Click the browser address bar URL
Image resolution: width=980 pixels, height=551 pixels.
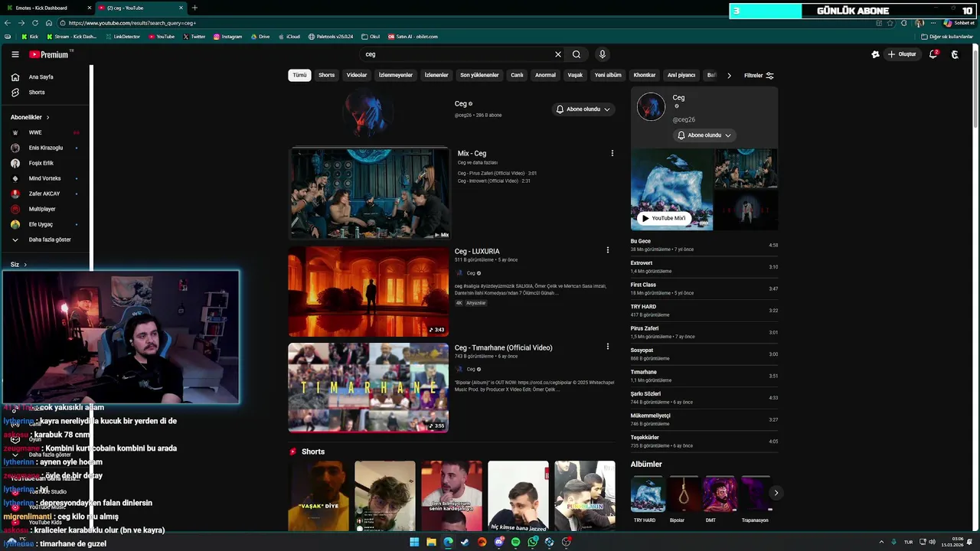132,23
